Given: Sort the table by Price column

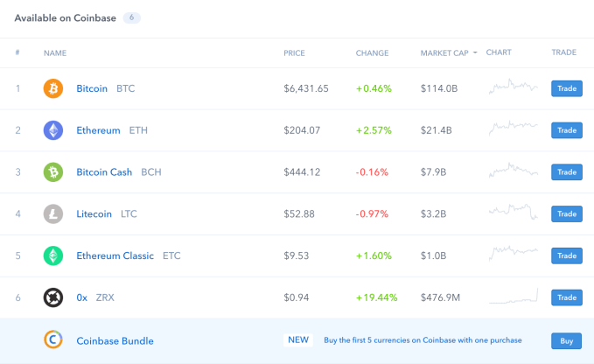Looking at the screenshot, I should [294, 53].
